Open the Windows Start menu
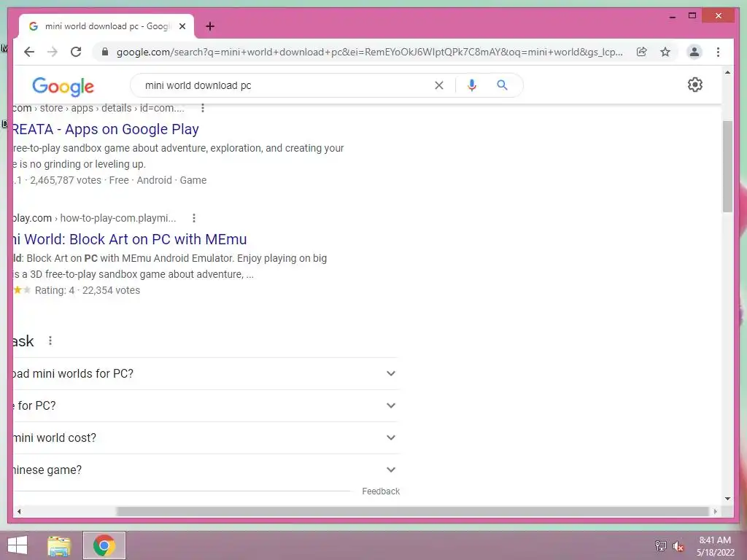The height and width of the screenshot is (560, 747). pyautogui.click(x=18, y=545)
